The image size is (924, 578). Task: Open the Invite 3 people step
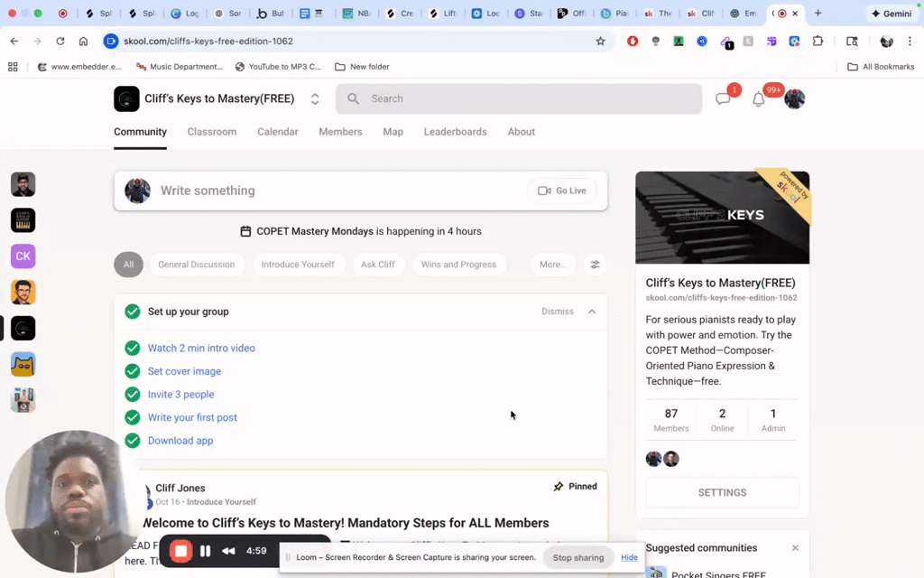point(180,394)
